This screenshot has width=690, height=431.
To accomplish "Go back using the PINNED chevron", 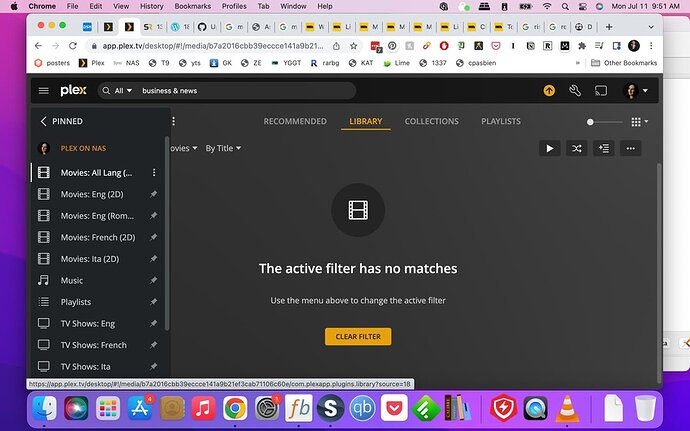I will click(x=43, y=122).
